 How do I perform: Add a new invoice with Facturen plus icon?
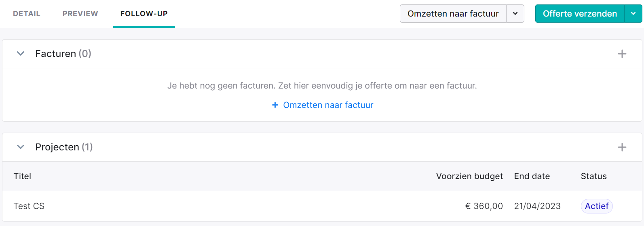tap(622, 54)
